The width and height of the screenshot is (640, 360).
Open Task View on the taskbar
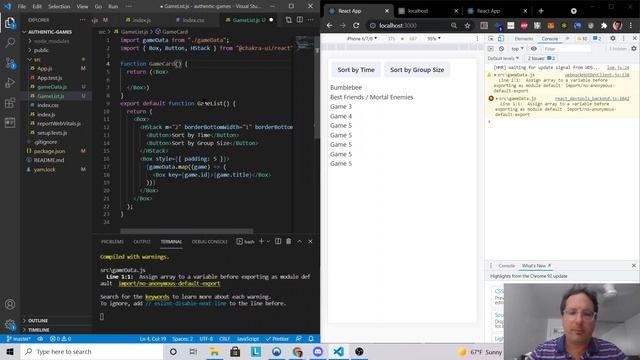[x=193, y=352]
